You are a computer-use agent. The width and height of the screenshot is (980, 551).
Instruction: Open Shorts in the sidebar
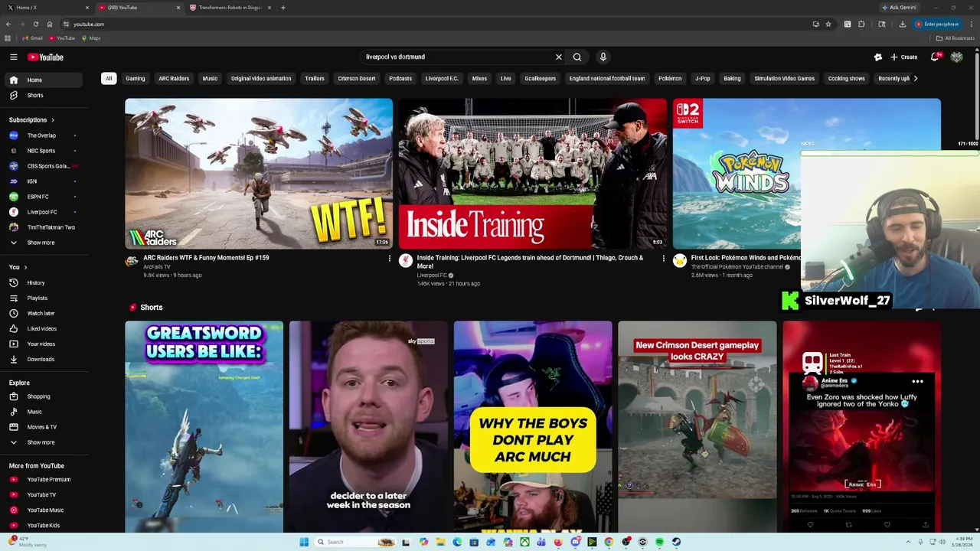pos(46,95)
